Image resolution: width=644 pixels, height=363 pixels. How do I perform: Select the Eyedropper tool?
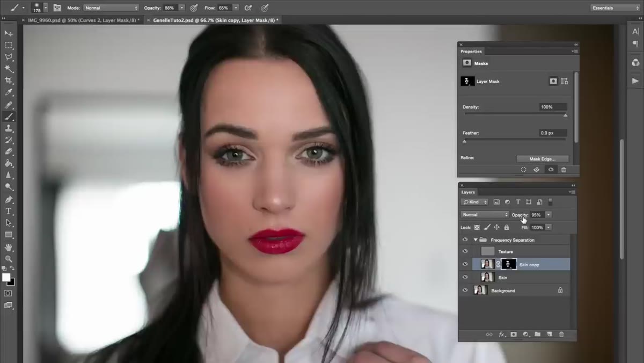(x=9, y=92)
